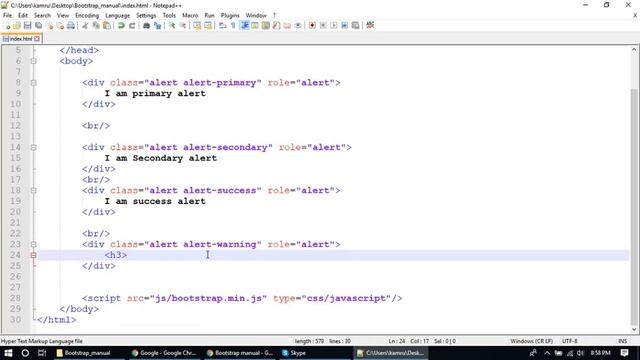Start macro recording with red record icon
The image size is (640, 360).
(x=312, y=25)
